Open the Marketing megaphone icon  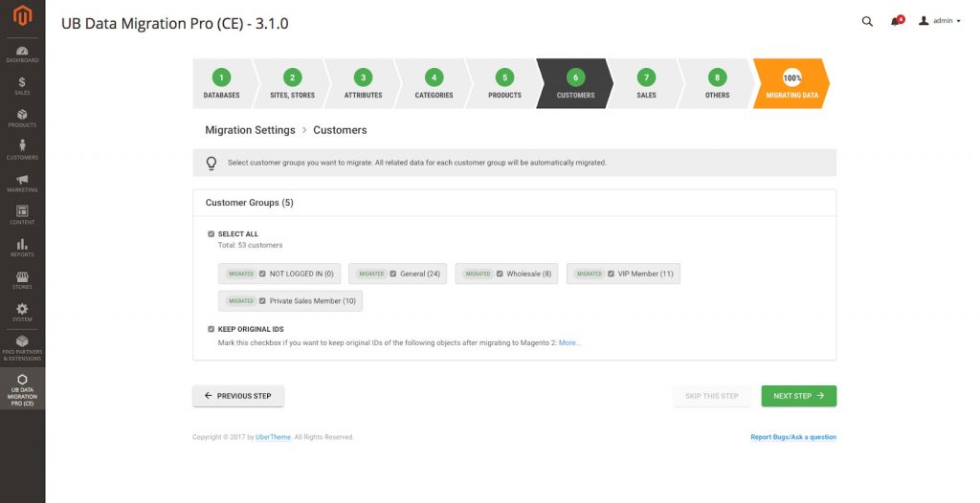[x=22, y=183]
